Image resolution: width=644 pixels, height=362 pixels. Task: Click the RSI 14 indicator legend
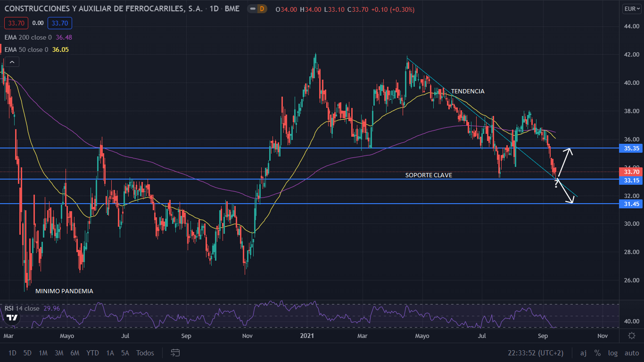22,308
